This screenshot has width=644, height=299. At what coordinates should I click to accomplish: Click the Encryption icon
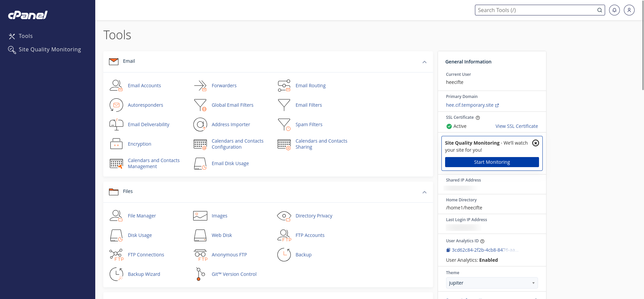[x=116, y=144]
